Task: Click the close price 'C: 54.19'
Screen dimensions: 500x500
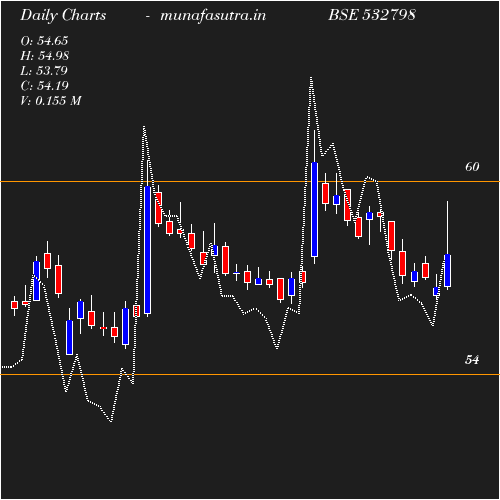Action: [x=44, y=86]
